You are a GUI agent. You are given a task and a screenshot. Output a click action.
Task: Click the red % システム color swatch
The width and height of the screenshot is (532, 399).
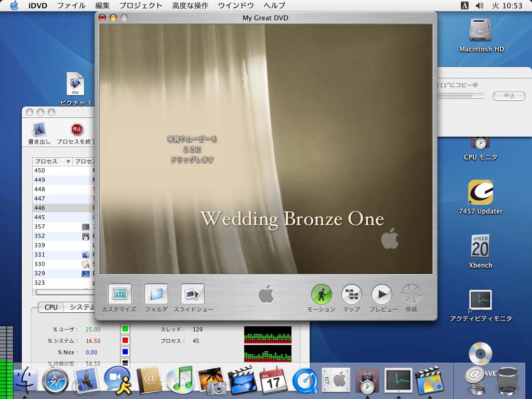[x=125, y=340]
